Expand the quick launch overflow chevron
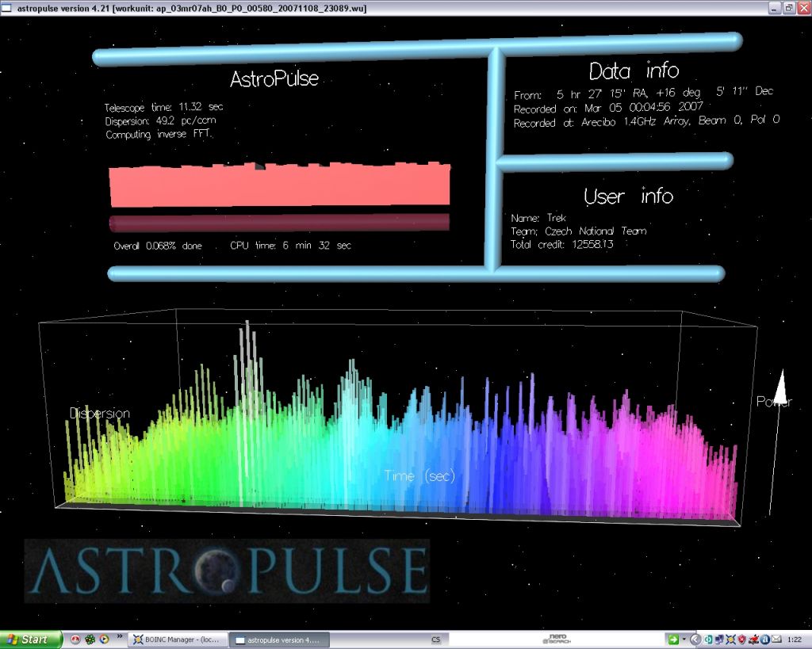 pos(120,636)
